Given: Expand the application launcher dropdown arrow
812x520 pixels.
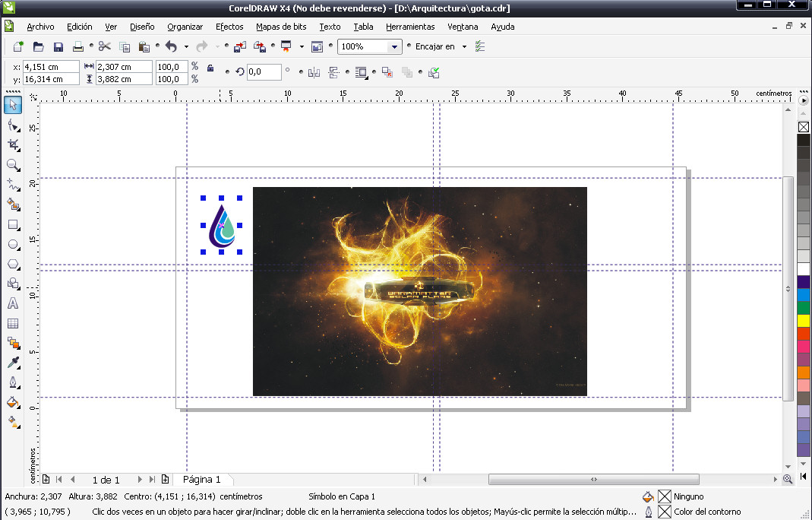Looking at the screenshot, I should pos(302,46).
